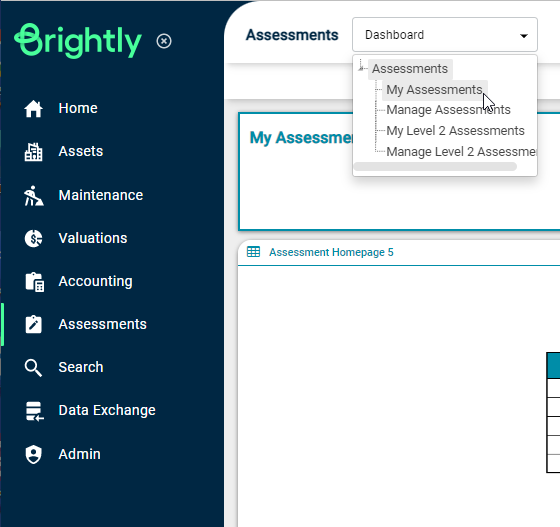Click the Search magnifier icon
560x527 pixels.
pos(33,368)
